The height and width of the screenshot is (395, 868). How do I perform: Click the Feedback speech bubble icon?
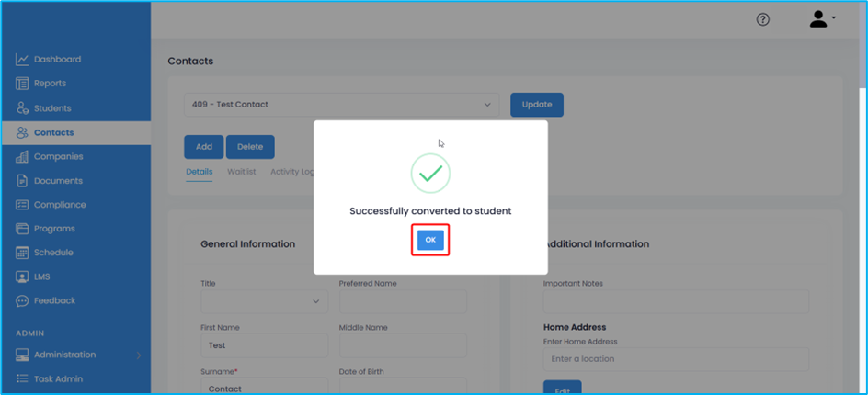pos(22,301)
